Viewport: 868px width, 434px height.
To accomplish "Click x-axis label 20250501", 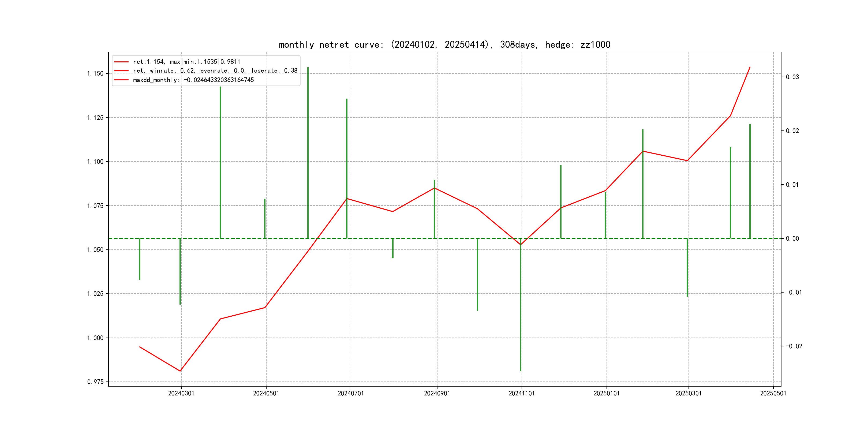I will coord(773,393).
